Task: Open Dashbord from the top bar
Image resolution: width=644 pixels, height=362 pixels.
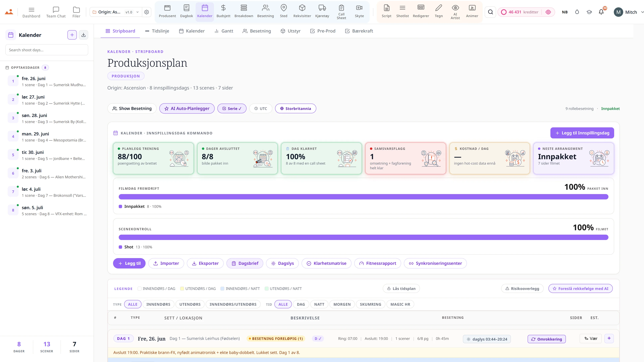Action: (x=31, y=12)
